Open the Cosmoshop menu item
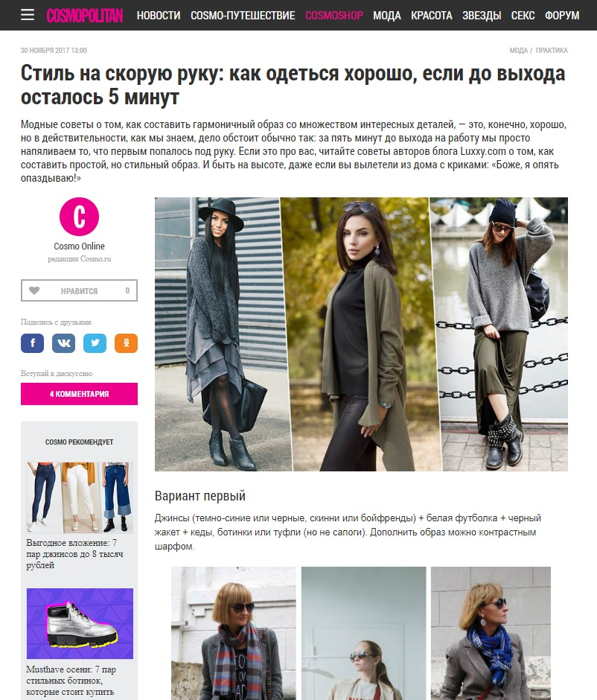 (x=334, y=16)
